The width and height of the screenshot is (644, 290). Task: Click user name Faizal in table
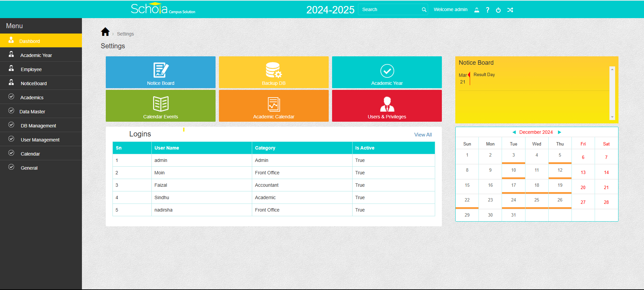(161, 185)
